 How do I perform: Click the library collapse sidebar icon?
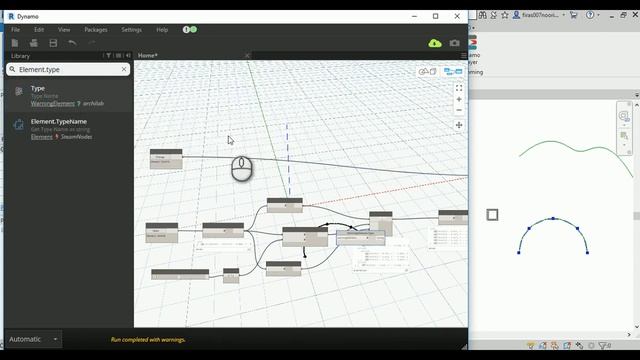(x=128, y=56)
